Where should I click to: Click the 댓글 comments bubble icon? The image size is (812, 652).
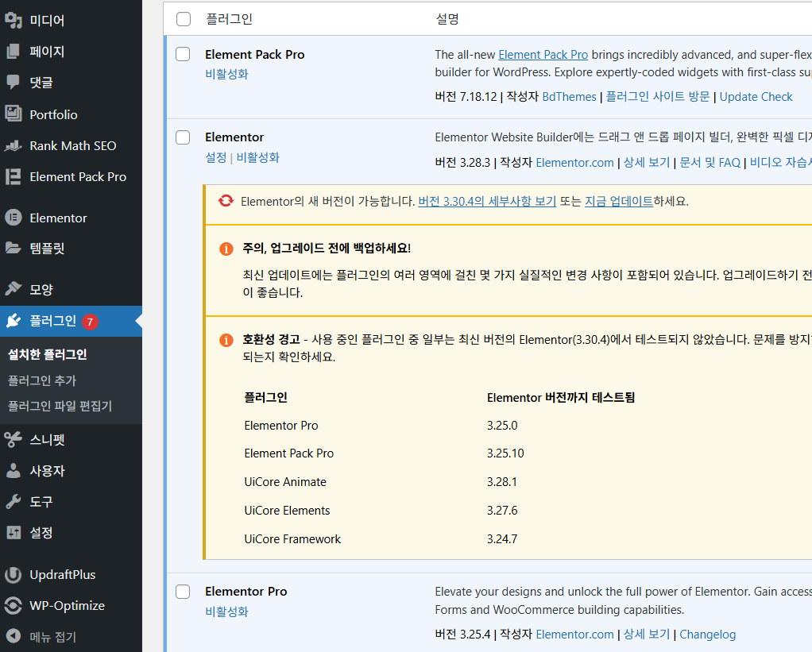click(x=14, y=83)
